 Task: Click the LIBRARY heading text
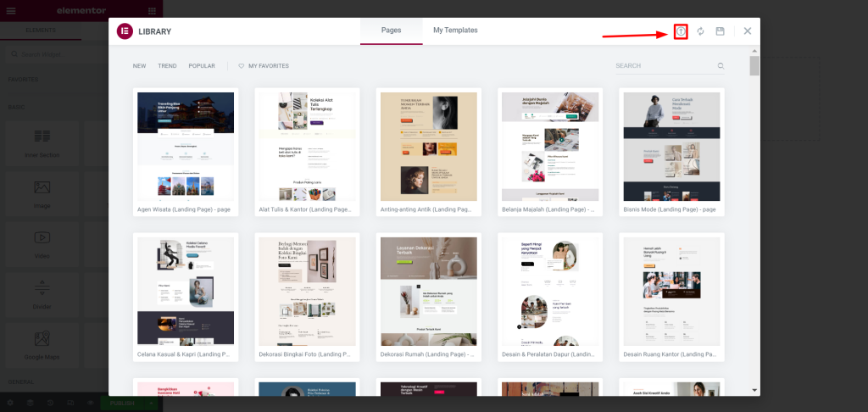(154, 31)
